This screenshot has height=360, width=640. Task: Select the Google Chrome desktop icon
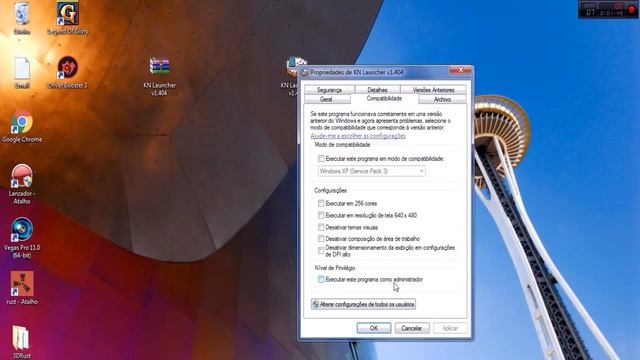pyautogui.click(x=22, y=122)
